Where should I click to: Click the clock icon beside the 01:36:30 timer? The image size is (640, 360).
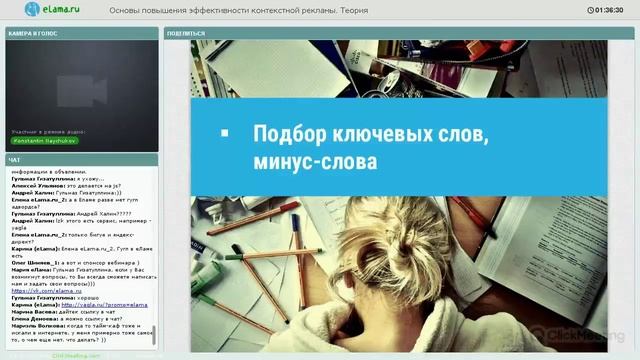(x=590, y=10)
